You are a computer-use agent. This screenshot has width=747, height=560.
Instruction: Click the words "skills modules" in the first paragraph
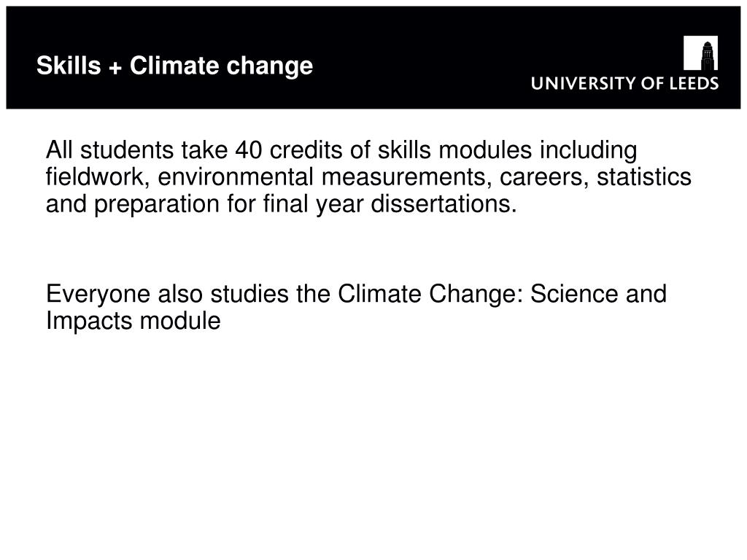(x=454, y=150)
